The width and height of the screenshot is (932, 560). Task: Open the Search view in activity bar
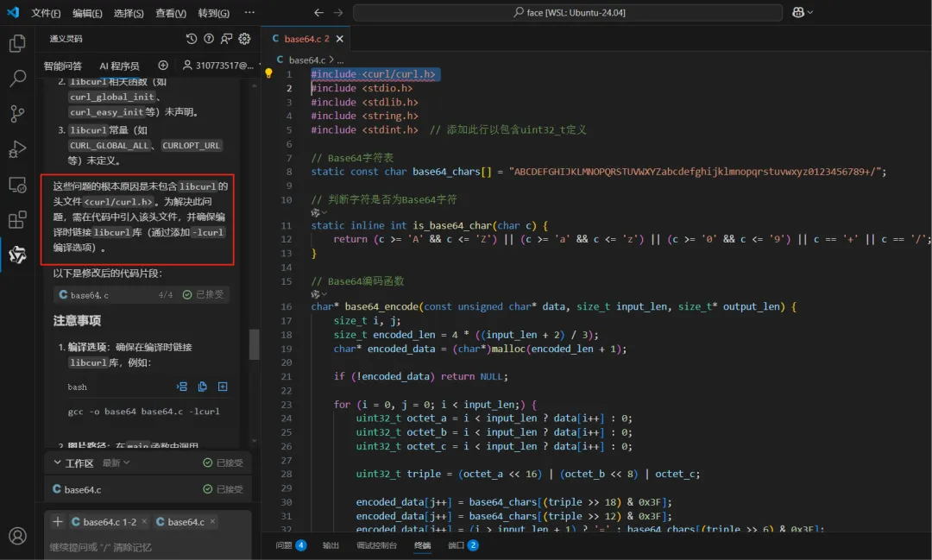click(x=17, y=79)
